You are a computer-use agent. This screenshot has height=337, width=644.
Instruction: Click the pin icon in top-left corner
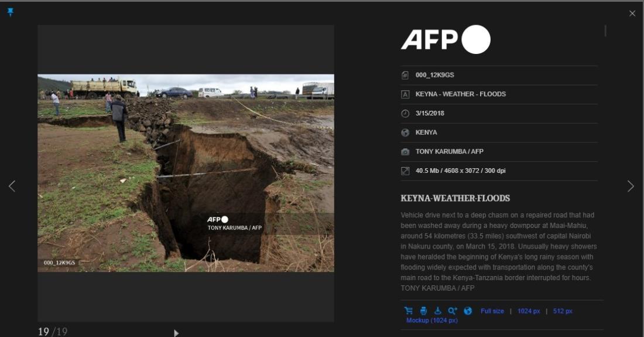point(10,12)
